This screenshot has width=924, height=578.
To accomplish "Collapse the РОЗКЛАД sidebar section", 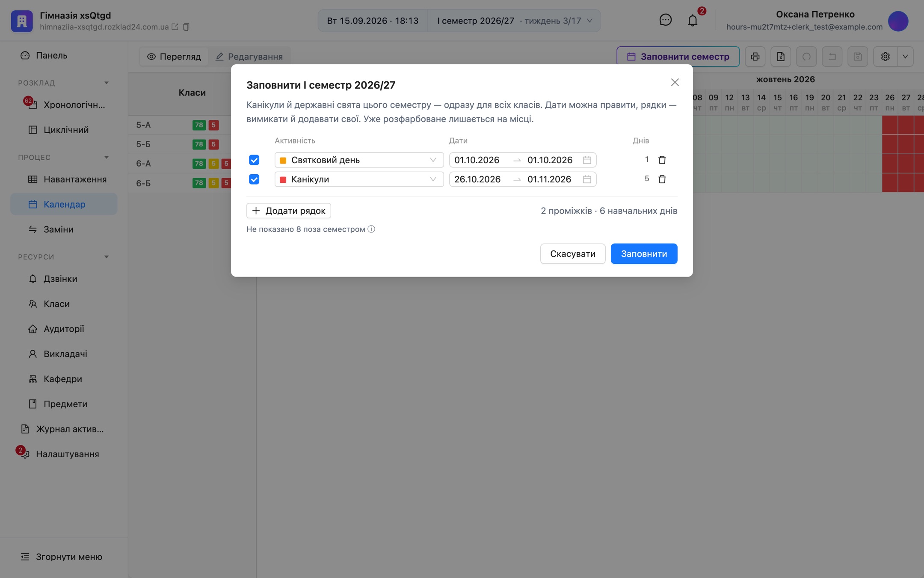I will point(107,83).
